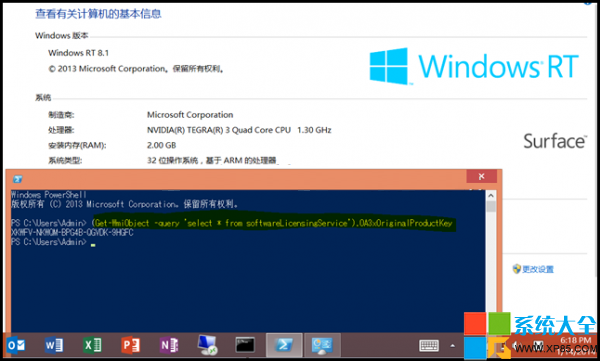Open Excel taskbar icon
Image resolution: width=600 pixels, height=361 pixels.
click(x=92, y=346)
